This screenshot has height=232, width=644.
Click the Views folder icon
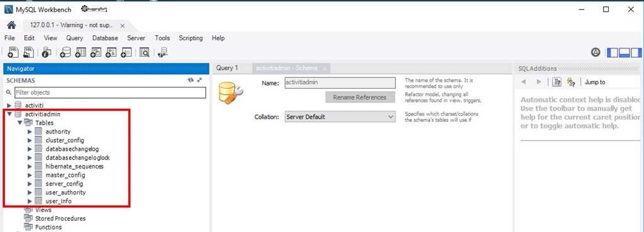pyautogui.click(x=28, y=210)
